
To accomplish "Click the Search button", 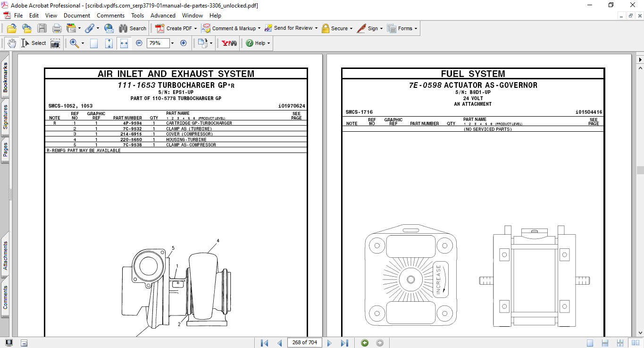I will pos(133,28).
